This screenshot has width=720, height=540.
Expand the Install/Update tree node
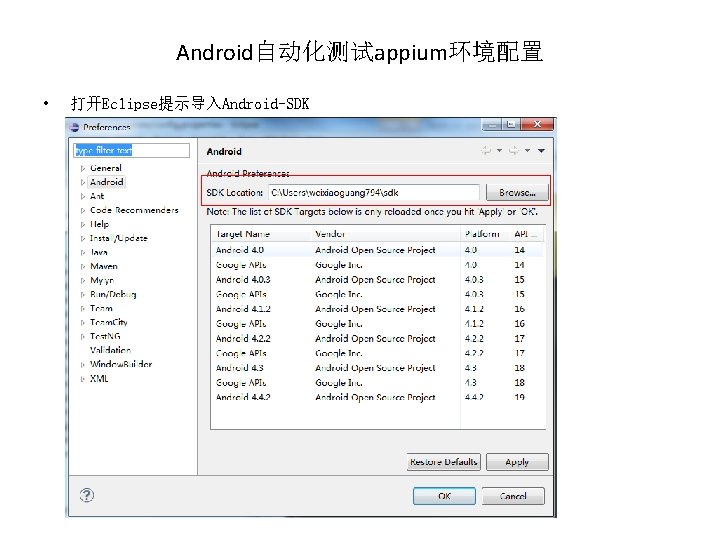click(x=83, y=239)
